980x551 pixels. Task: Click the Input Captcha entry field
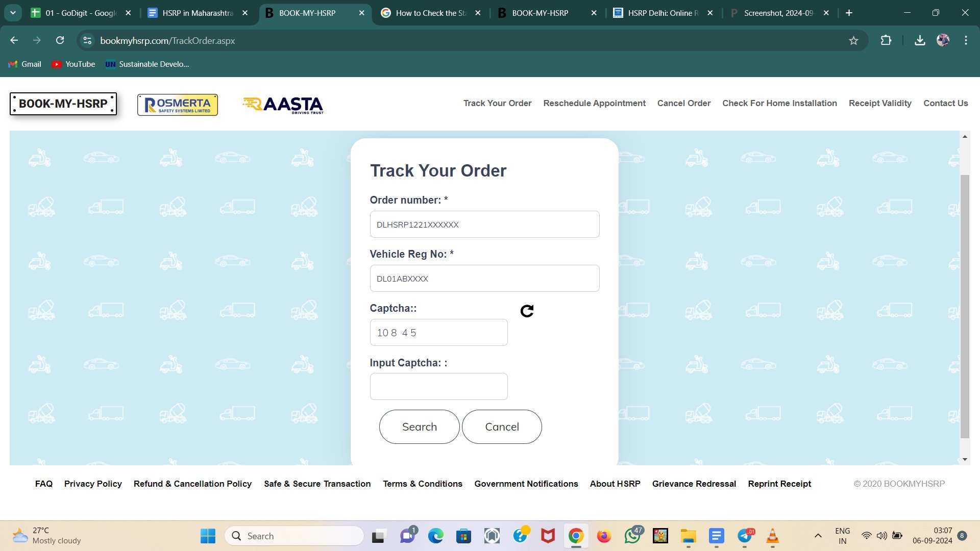438,386
